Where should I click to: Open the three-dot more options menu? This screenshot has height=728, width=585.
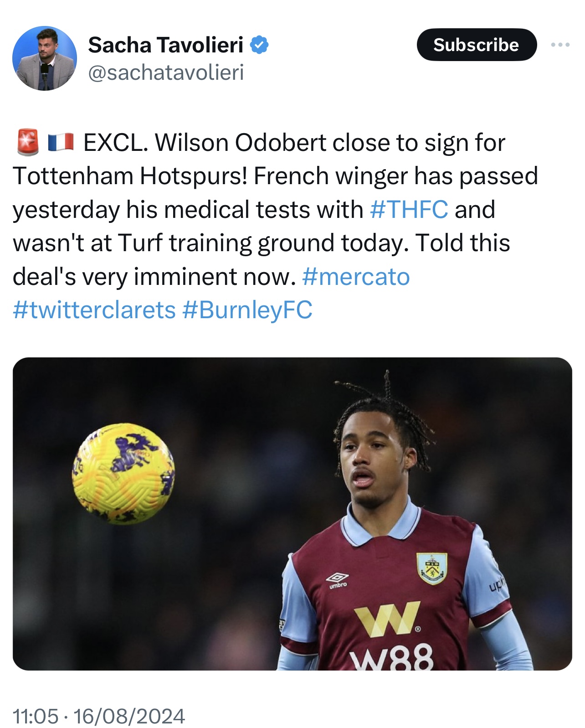pyautogui.click(x=560, y=45)
